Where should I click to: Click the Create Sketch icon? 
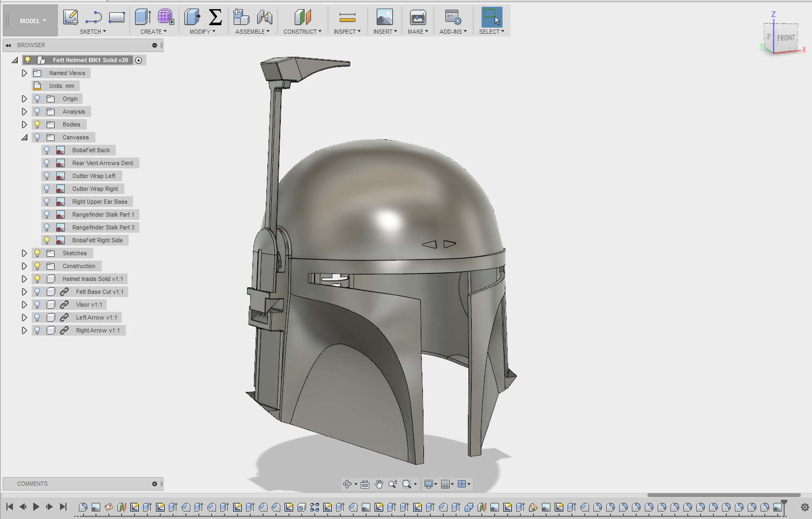[71, 17]
